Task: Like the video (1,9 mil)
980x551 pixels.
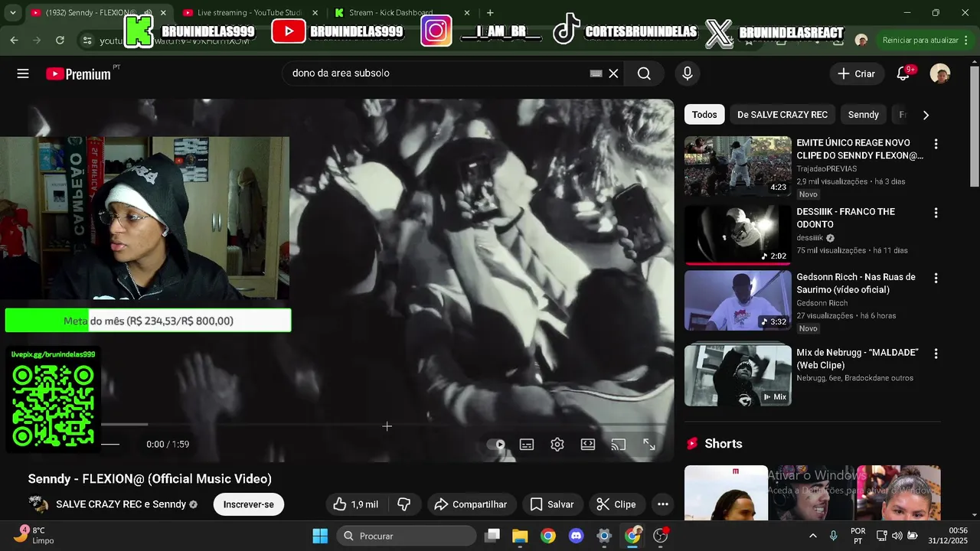Action: [x=357, y=504]
